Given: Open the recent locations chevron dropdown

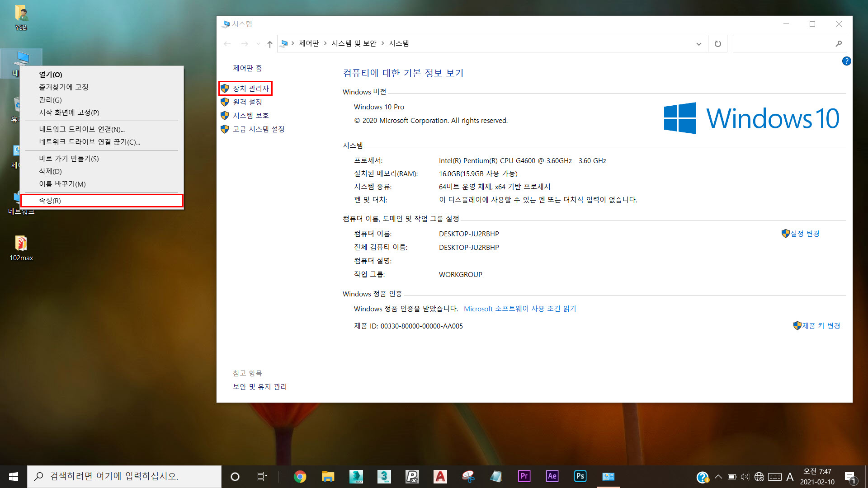Looking at the screenshot, I should 258,44.
